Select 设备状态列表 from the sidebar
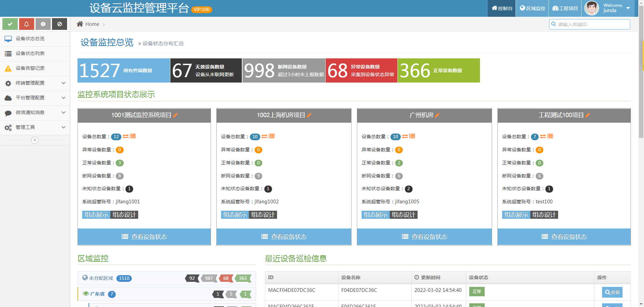The image size is (644, 307). coord(30,53)
